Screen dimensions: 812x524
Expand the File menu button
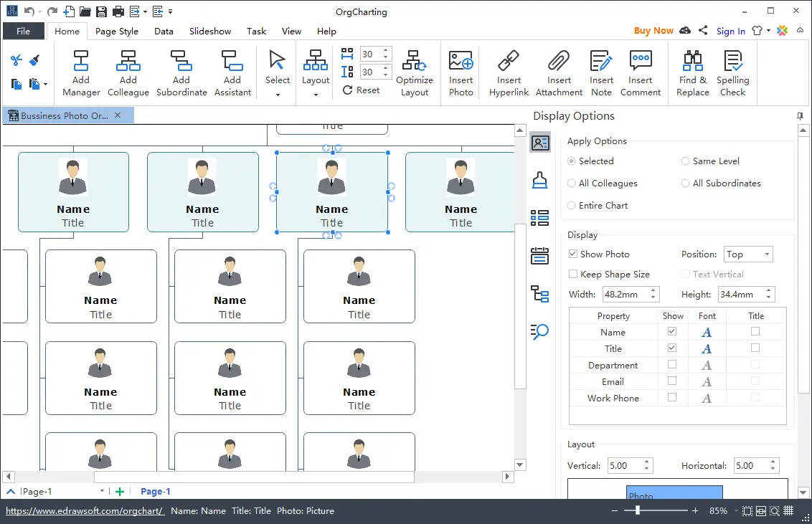pos(24,31)
